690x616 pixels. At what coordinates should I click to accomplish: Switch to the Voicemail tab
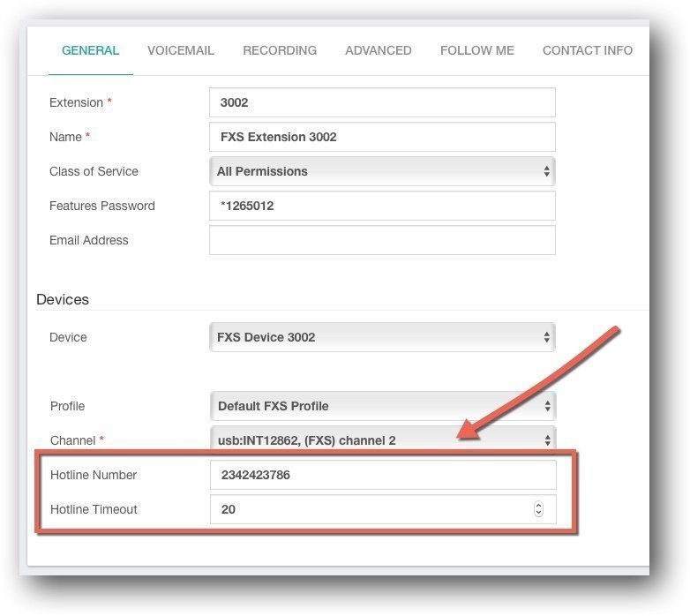[181, 50]
